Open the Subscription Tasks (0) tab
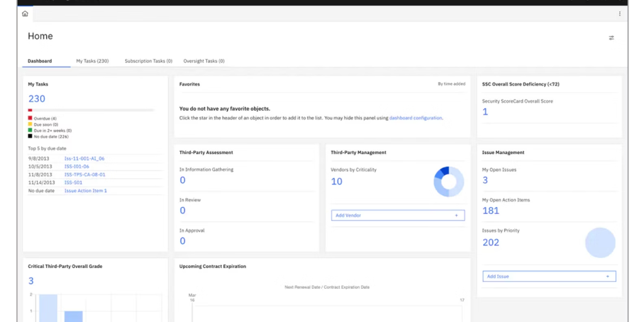Screen dimensions: 644x322 (148, 61)
